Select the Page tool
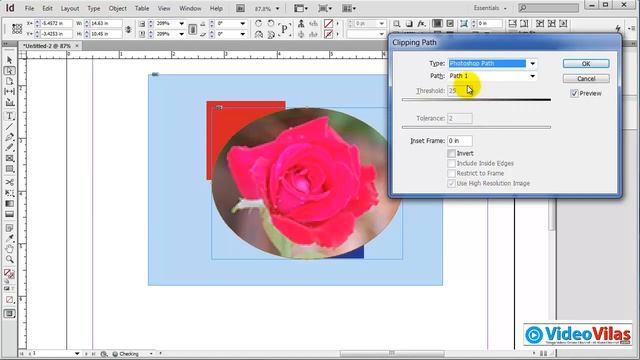The image size is (640, 360). [x=9, y=81]
